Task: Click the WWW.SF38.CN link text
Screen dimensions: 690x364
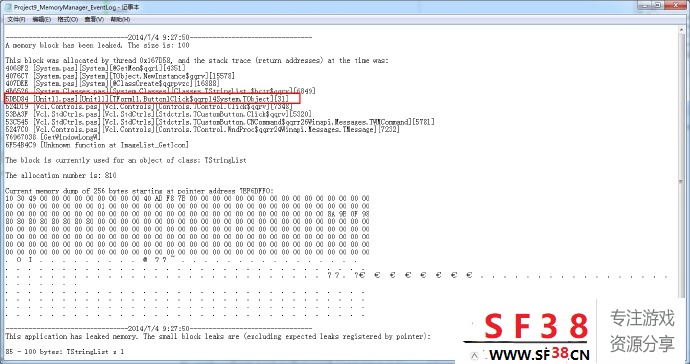Action: 539,354
